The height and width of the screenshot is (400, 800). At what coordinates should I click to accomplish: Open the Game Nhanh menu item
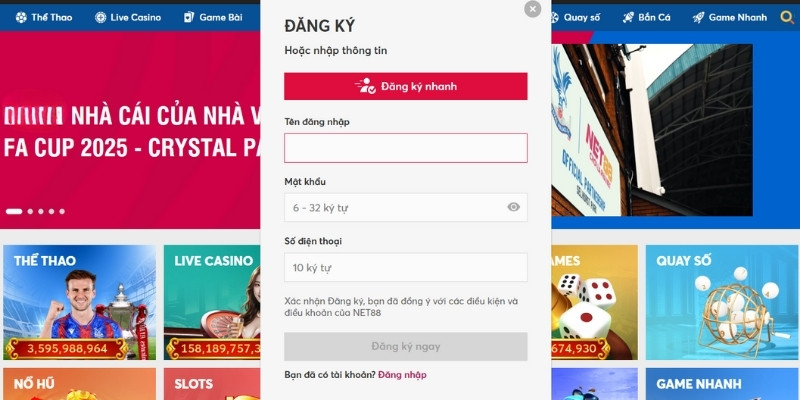click(730, 17)
